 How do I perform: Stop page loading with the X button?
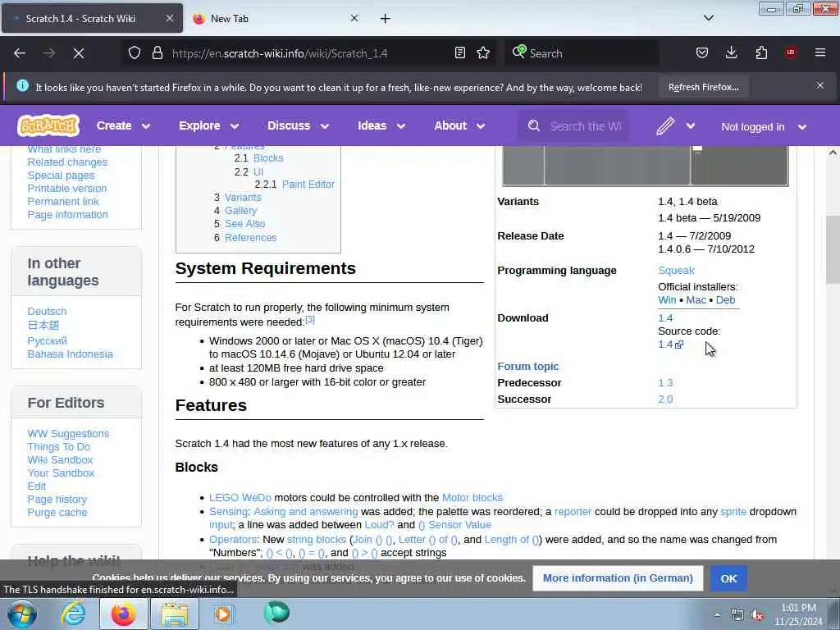(79, 53)
